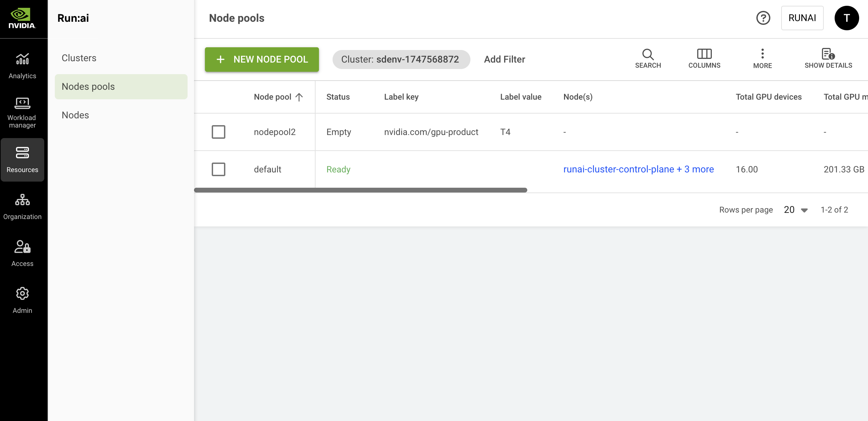
Task: Click the New Node Pool button
Action: [x=261, y=60]
